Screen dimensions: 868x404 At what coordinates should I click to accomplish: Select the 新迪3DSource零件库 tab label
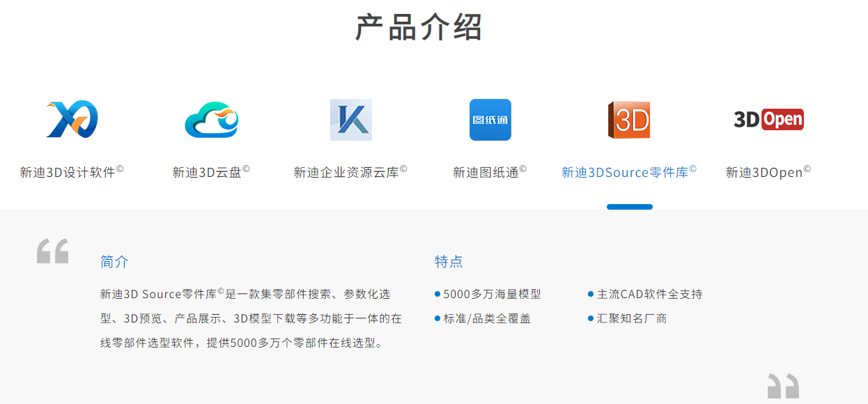pos(629,171)
